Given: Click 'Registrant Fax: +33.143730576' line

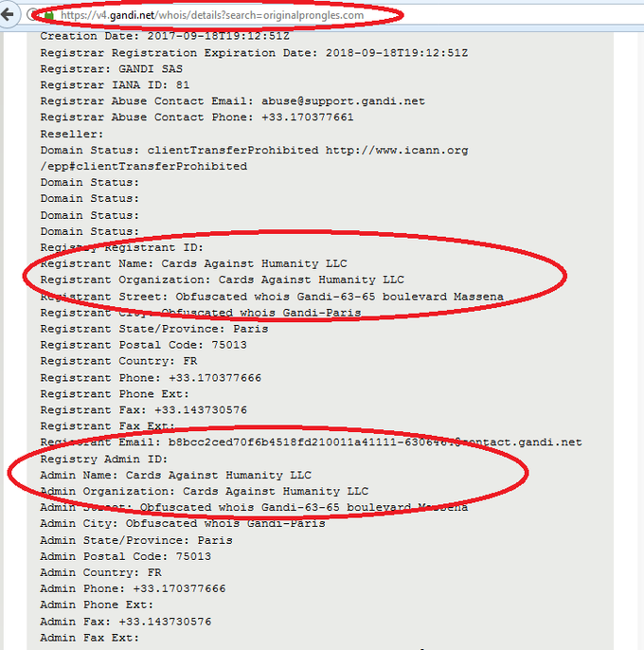Looking at the screenshot, I should pos(143,410).
